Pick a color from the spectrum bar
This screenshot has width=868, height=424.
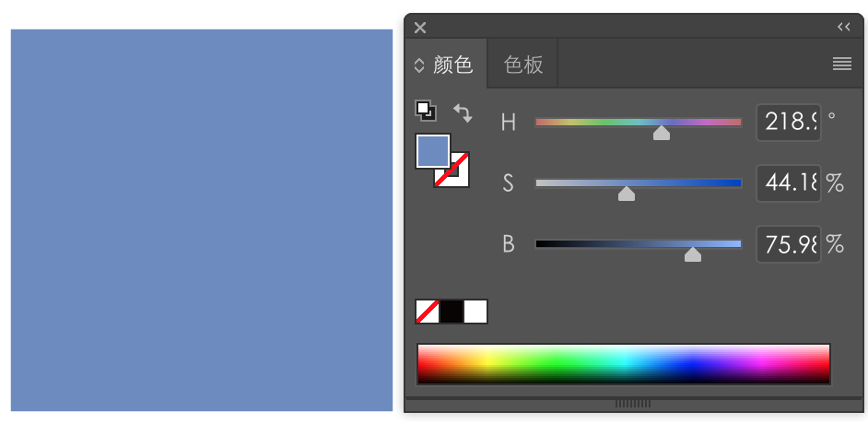click(623, 363)
